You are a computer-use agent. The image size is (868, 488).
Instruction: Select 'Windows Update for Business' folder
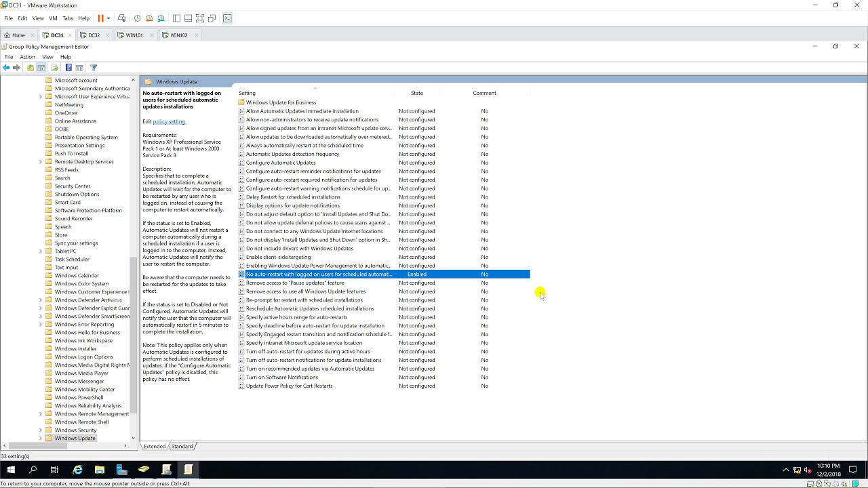tap(281, 102)
